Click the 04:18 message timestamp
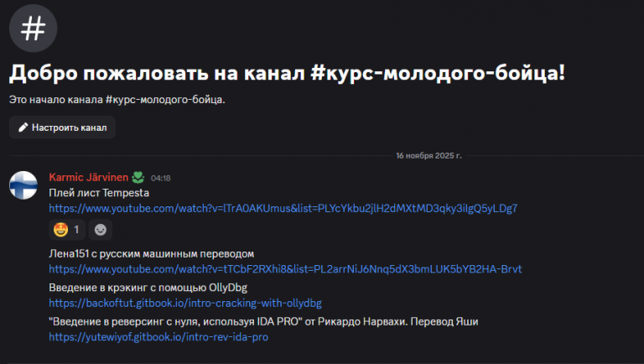 161,178
